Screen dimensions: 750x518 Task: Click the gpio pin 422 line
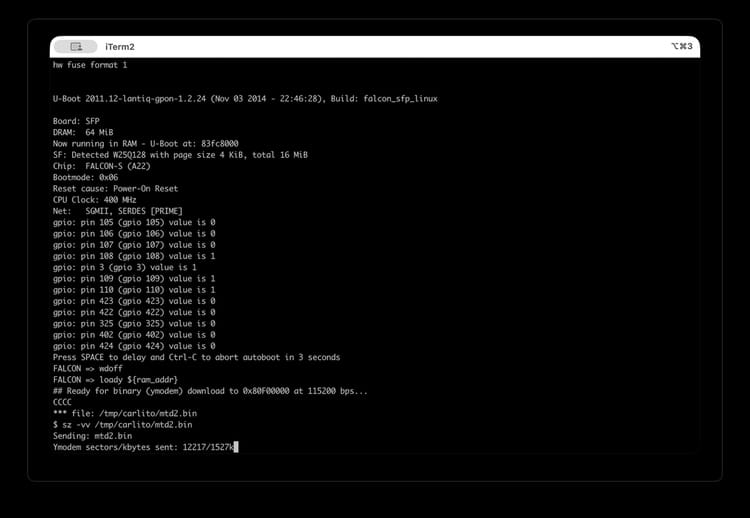(134, 312)
